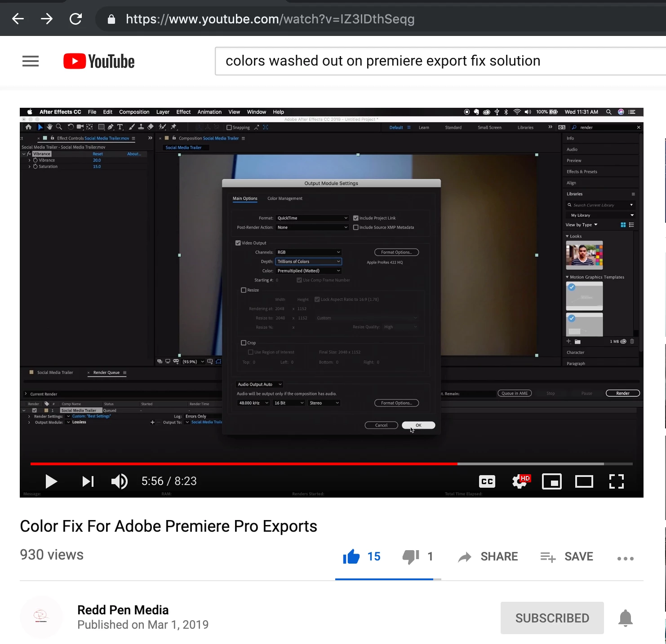The height and width of the screenshot is (644, 666).
Task: Click the Subscribed button
Action: [552, 618]
